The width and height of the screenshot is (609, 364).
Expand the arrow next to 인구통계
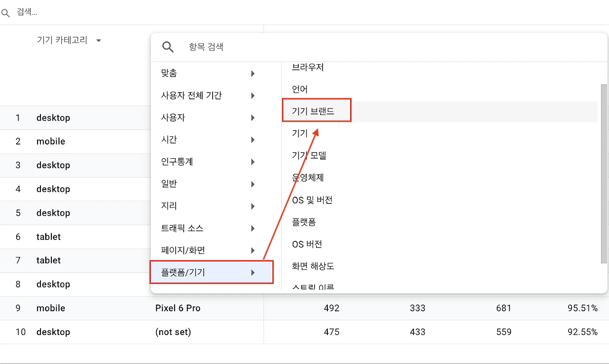pyautogui.click(x=253, y=162)
